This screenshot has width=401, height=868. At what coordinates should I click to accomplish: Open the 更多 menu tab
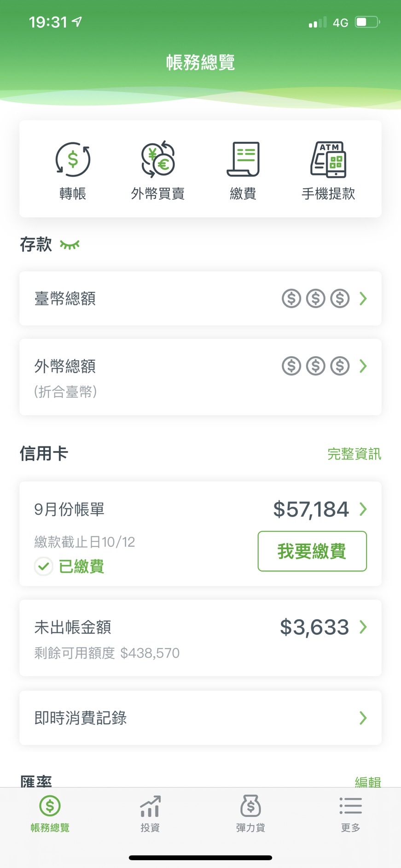pos(350,814)
